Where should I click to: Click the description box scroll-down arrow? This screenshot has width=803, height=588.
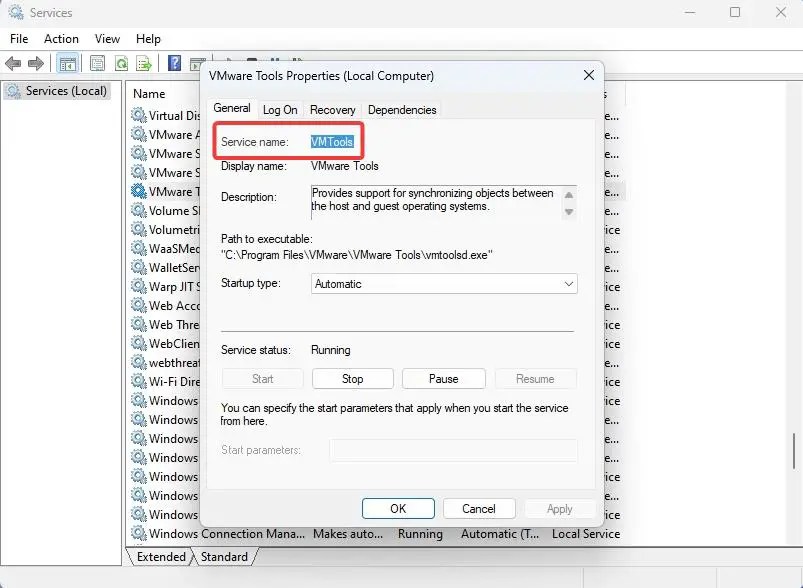[x=568, y=212]
